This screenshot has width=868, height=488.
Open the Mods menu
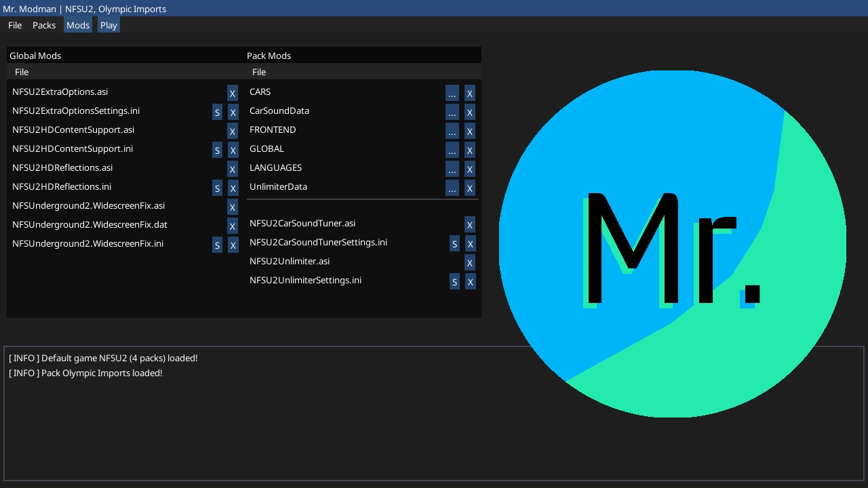pos(78,25)
